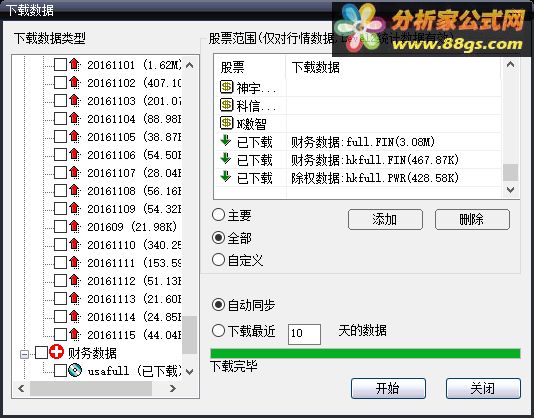Click the green download progress bar
This screenshot has width=534, height=418.
tap(365, 353)
